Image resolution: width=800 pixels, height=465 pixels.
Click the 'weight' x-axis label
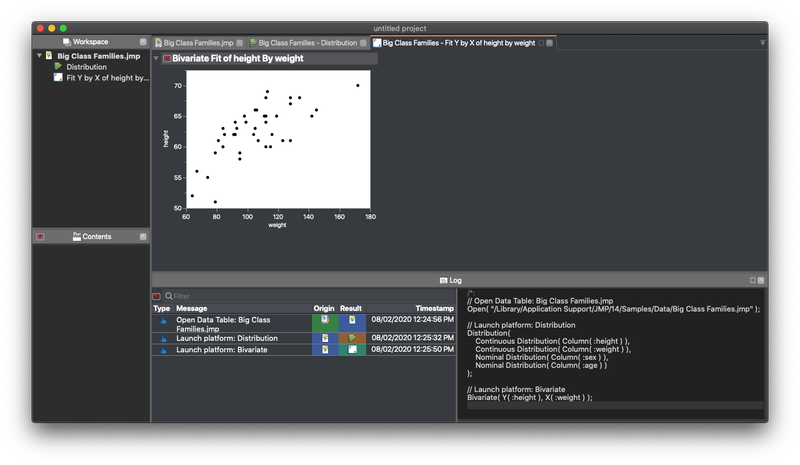277,225
